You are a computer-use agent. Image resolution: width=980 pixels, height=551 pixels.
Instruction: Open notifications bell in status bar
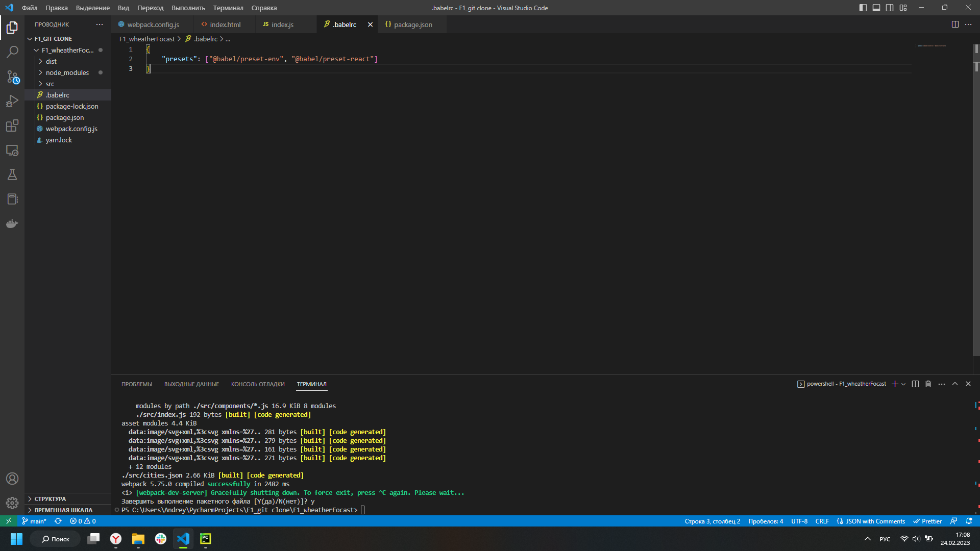(969, 521)
